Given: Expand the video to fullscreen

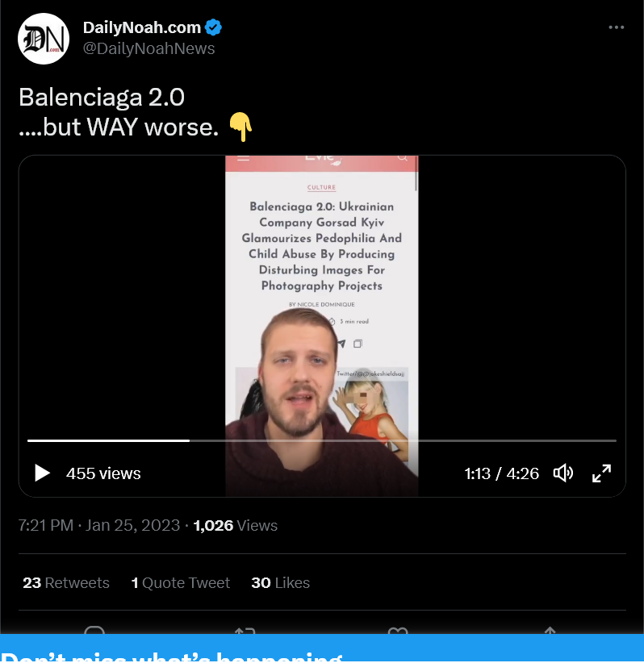Looking at the screenshot, I should point(602,473).
